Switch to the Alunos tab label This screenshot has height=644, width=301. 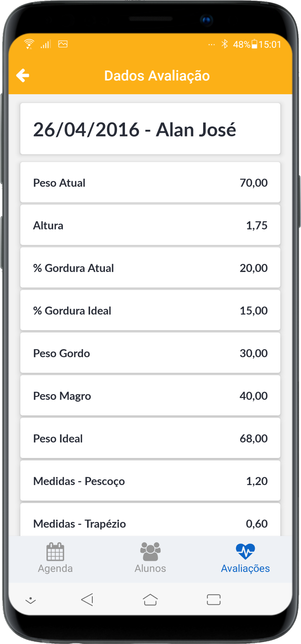[x=150, y=568]
